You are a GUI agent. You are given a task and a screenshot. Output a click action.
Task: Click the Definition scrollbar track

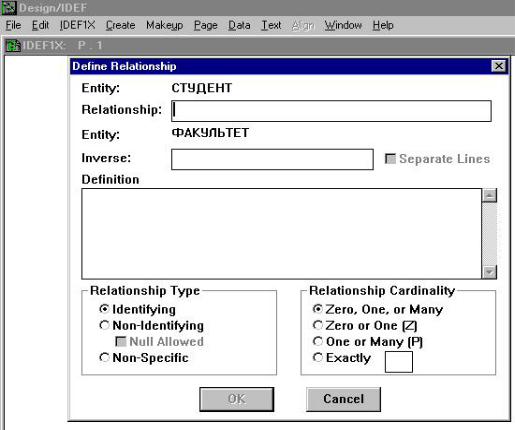tap(489, 234)
